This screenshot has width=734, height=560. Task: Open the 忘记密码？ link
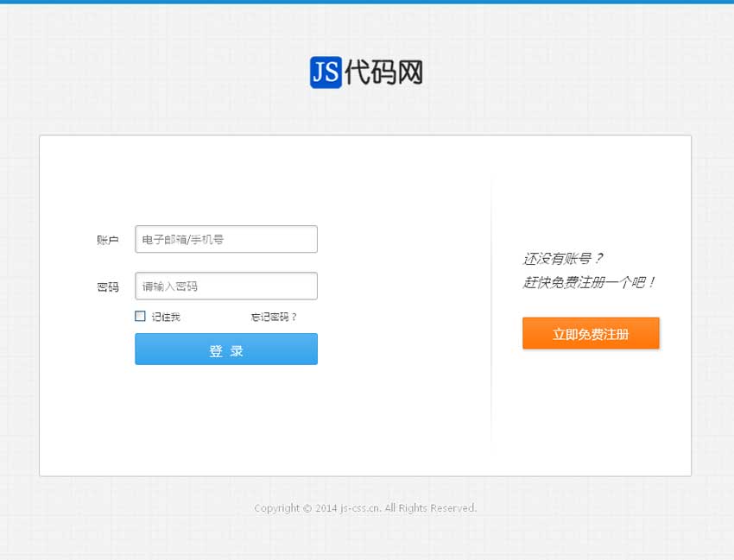click(274, 317)
